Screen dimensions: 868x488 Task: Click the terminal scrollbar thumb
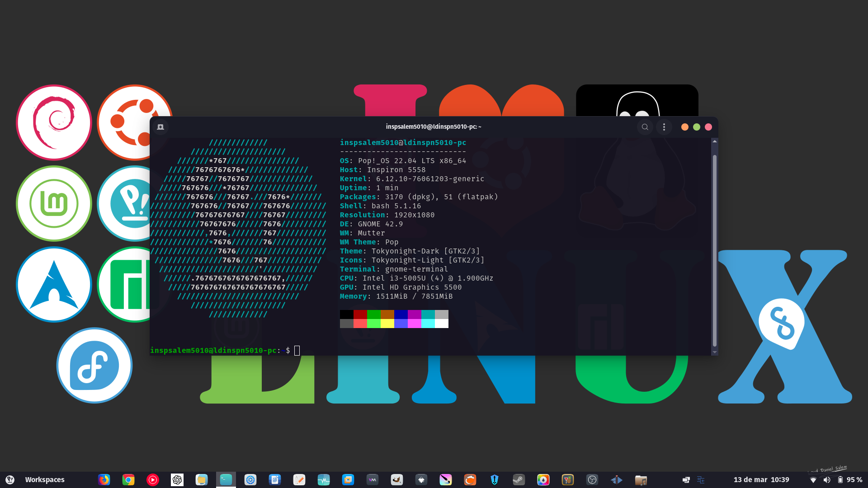pyautogui.click(x=715, y=251)
